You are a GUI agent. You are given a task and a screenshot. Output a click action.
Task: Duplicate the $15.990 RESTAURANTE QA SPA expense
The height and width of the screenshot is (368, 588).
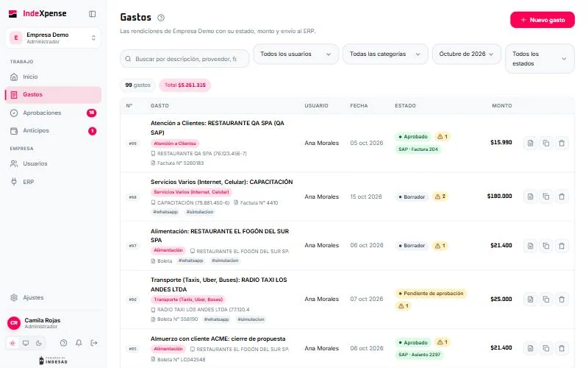click(x=546, y=143)
